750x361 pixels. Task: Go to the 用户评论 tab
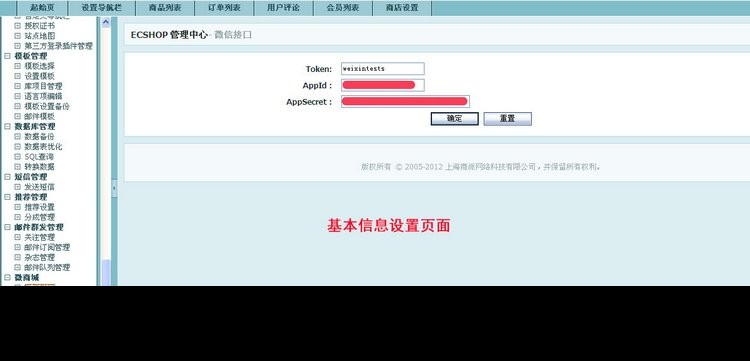[284, 8]
